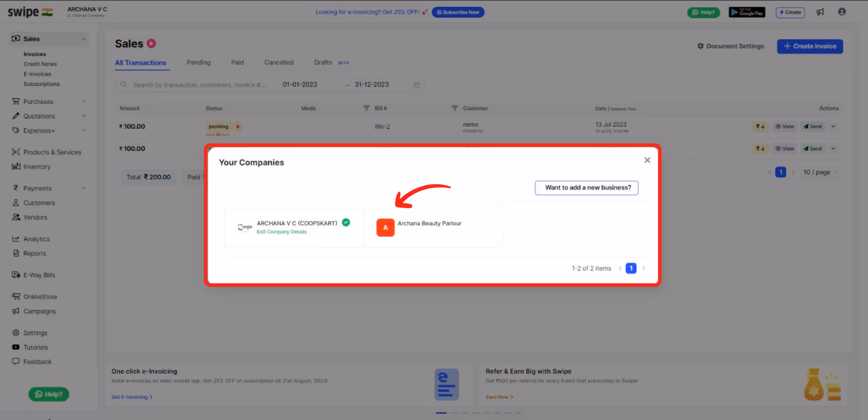The image size is (868, 420).
Task: Switch to Drafts tab
Action: [x=323, y=62]
